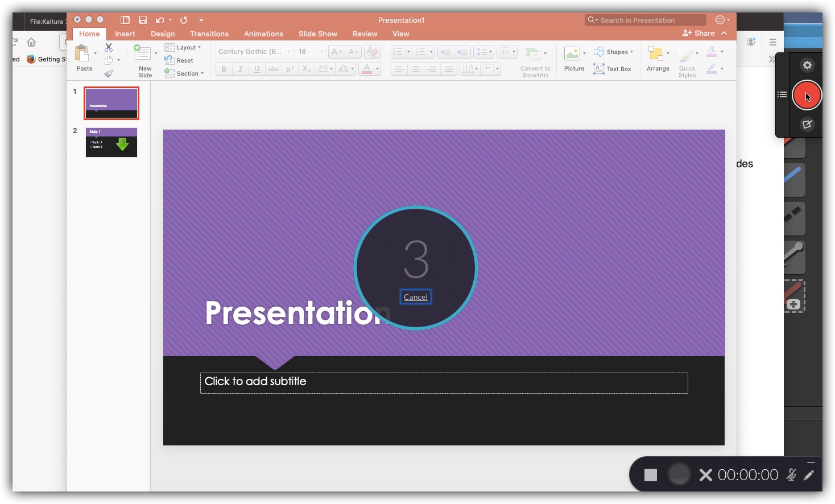
Task: Click the Cut scissors icon
Action: 109,48
